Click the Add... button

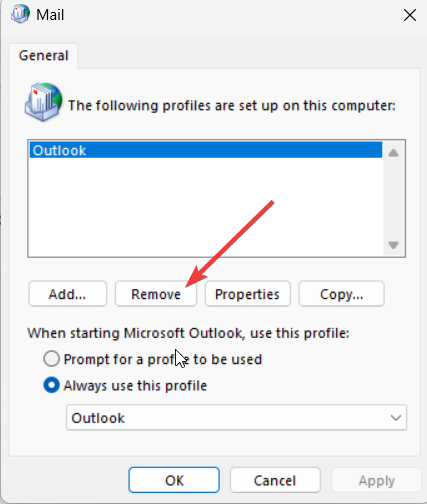[68, 294]
